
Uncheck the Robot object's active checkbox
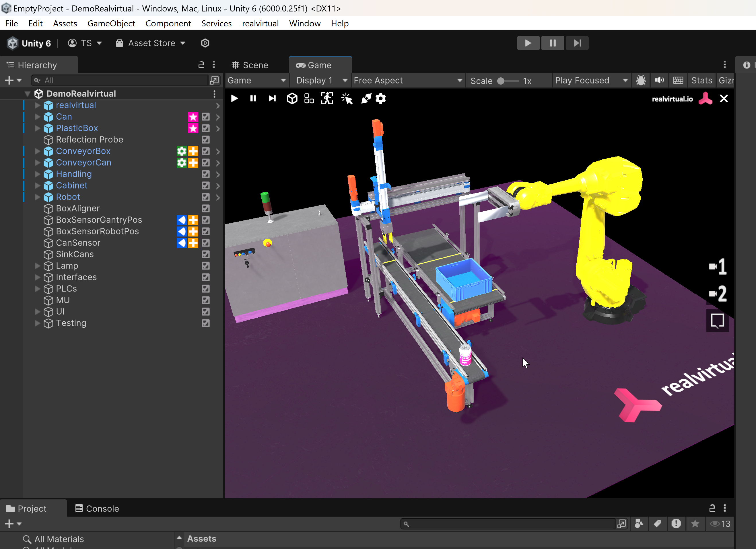(206, 197)
